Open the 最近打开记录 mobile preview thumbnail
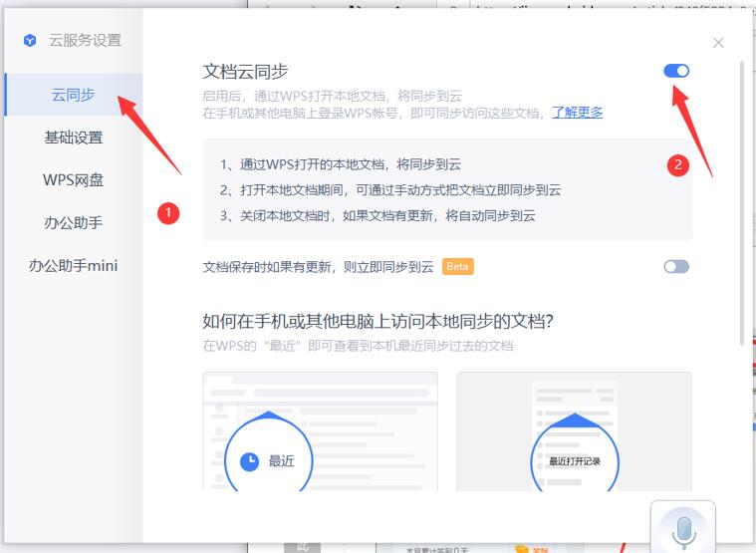 pyautogui.click(x=575, y=431)
